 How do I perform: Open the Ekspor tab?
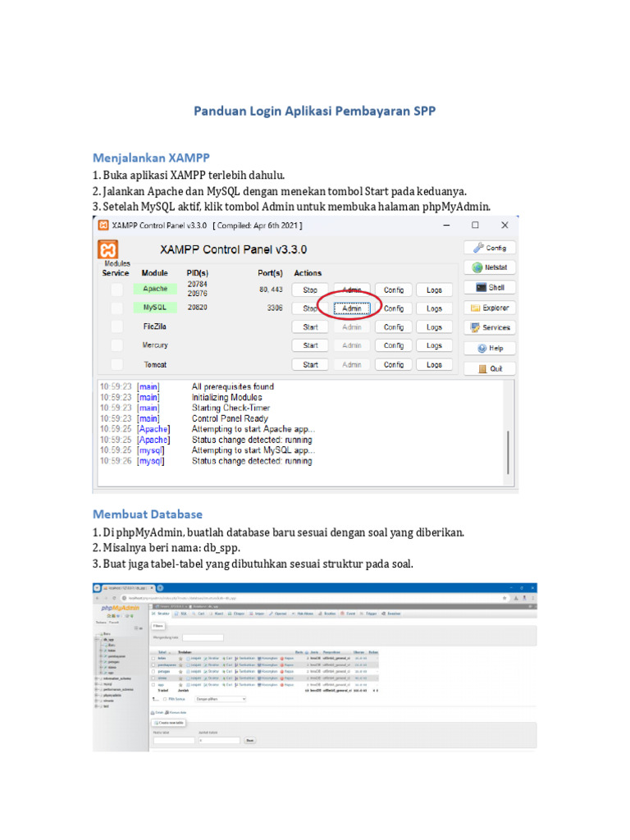(236, 614)
